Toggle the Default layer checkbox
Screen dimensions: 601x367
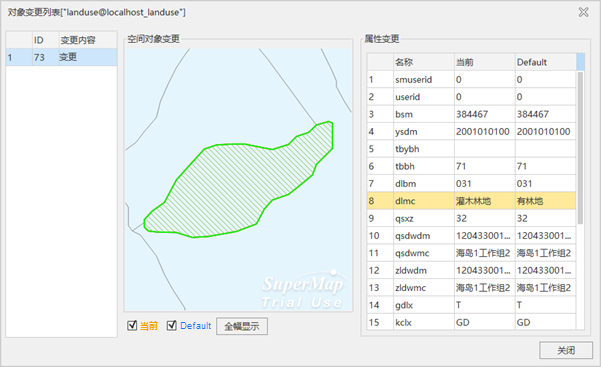[x=172, y=326]
